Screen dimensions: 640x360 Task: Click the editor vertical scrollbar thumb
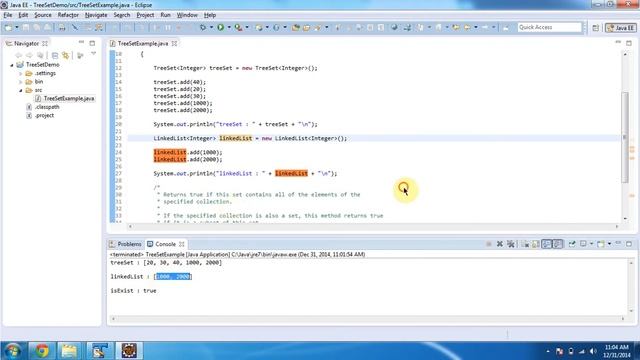[x=625, y=137]
